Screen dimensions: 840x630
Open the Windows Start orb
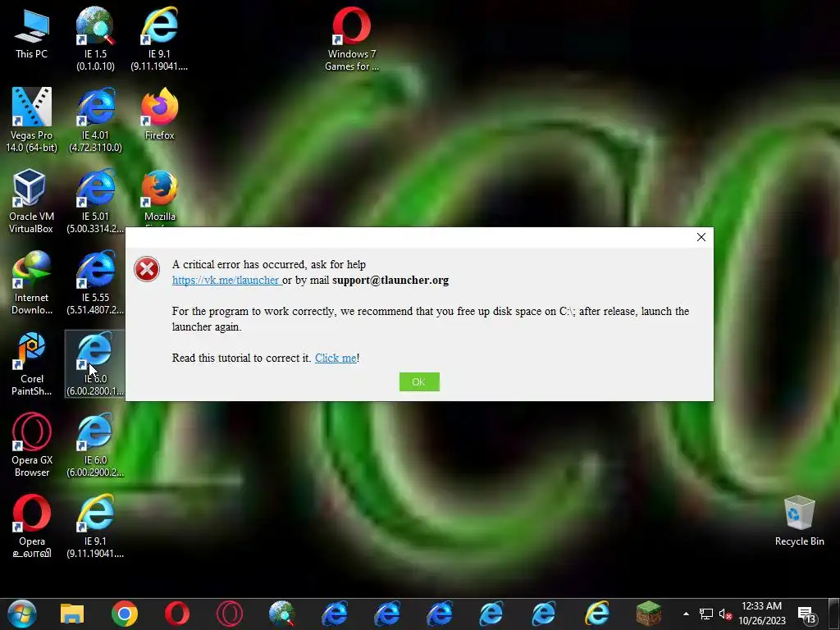click(x=21, y=614)
